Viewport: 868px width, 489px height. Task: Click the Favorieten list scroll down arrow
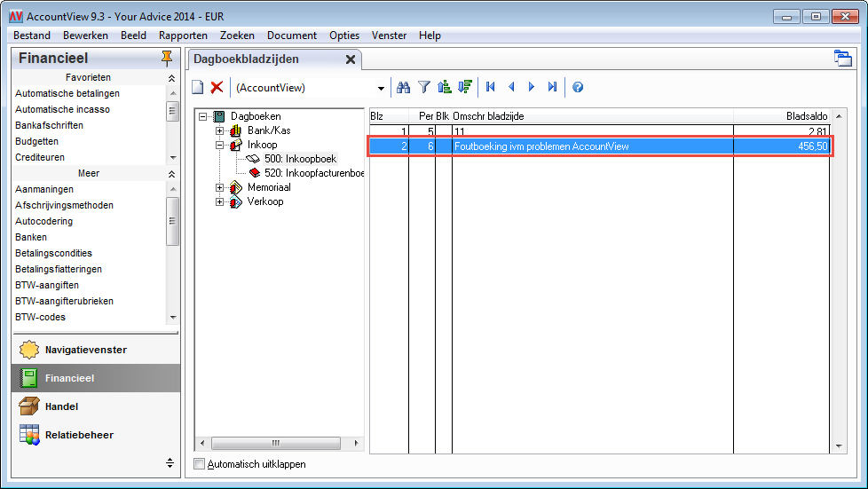point(173,158)
